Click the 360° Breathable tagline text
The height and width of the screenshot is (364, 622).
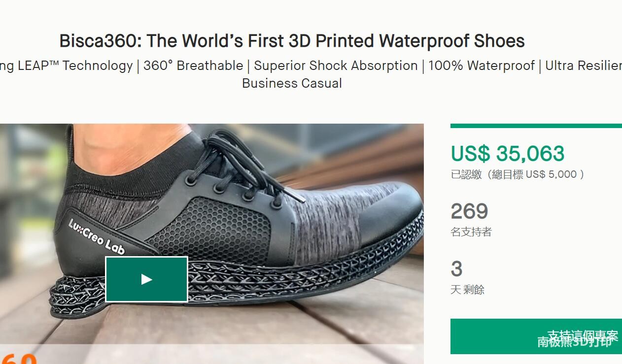(x=193, y=66)
